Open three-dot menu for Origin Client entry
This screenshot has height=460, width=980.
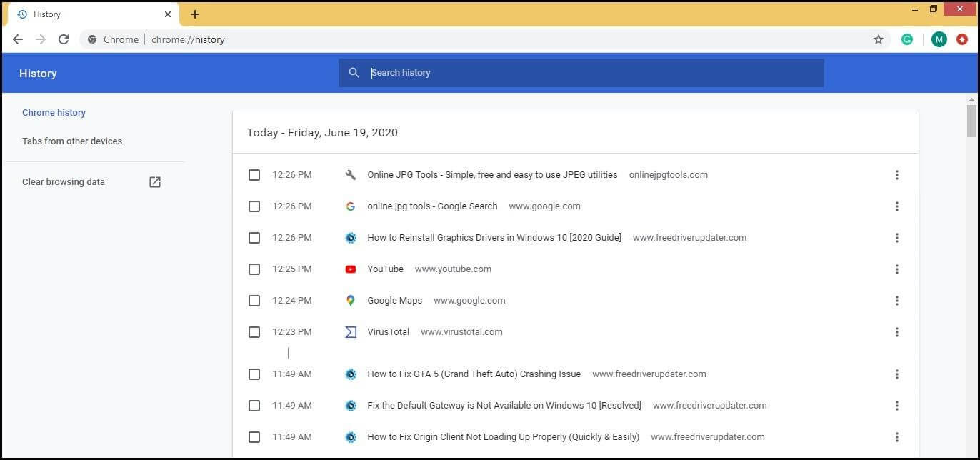[x=897, y=437]
